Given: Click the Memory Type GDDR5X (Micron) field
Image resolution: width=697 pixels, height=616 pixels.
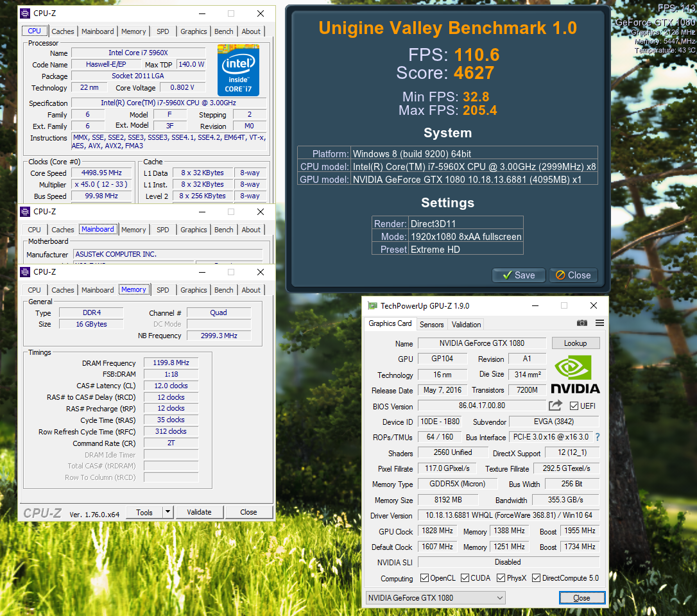Looking at the screenshot, I should pos(458,484).
